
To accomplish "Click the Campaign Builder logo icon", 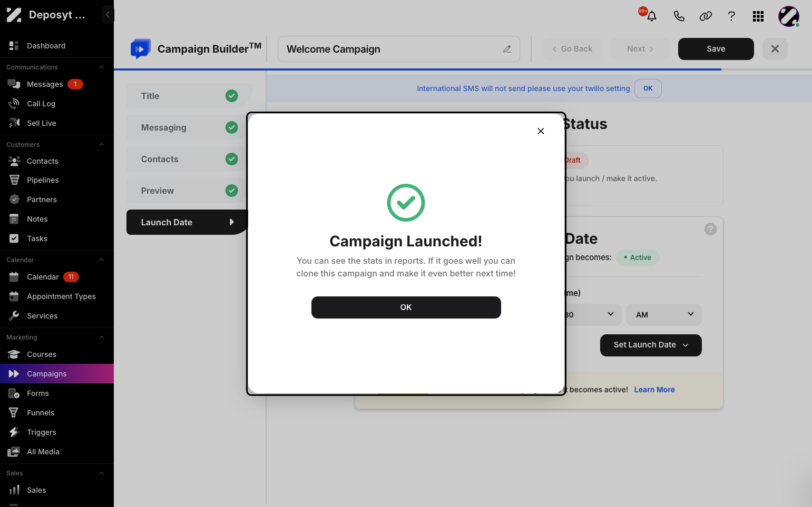I will (x=140, y=49).
